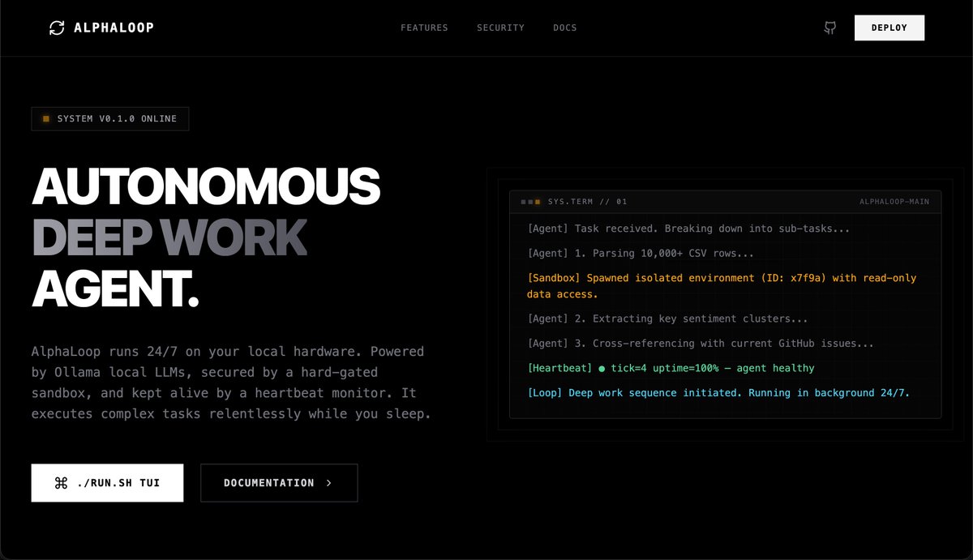
Task: Click the 'Parsing 10,000+ CSV rows' log line
Action: coord(641,254)
